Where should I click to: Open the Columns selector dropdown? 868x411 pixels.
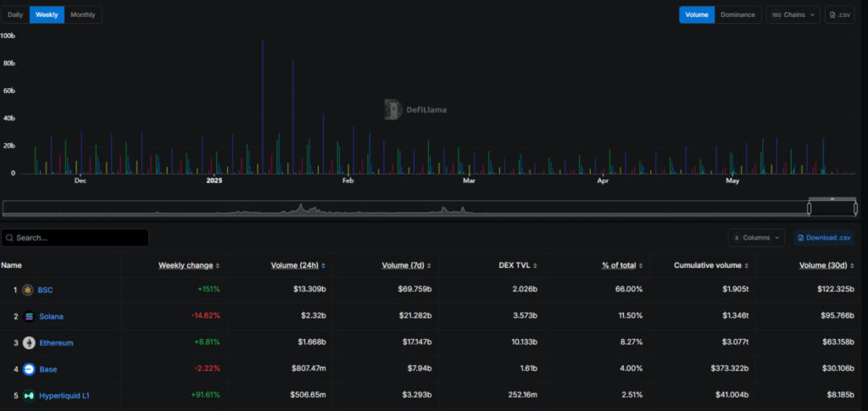click(x=756, y=238)
